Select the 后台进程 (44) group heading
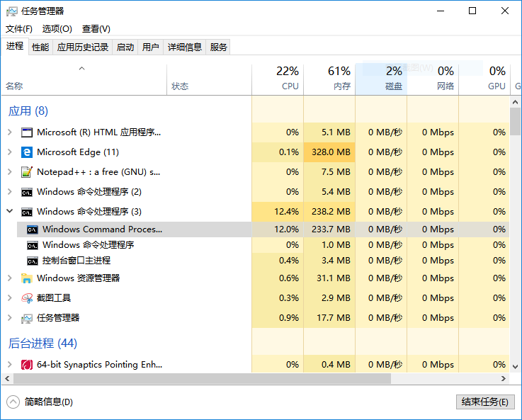The height and width of the screenshot is (420, 522). pyautogui.click(x=42, y=343)
